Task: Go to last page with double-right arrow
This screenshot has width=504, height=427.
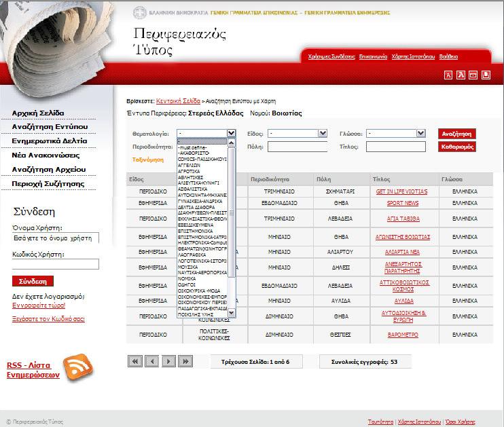Action: pyautogui.click(x=186, y=361)
